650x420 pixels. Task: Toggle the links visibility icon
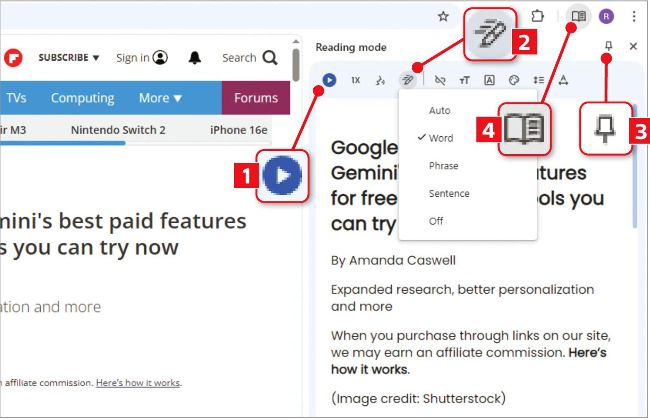tap(441, 80)
